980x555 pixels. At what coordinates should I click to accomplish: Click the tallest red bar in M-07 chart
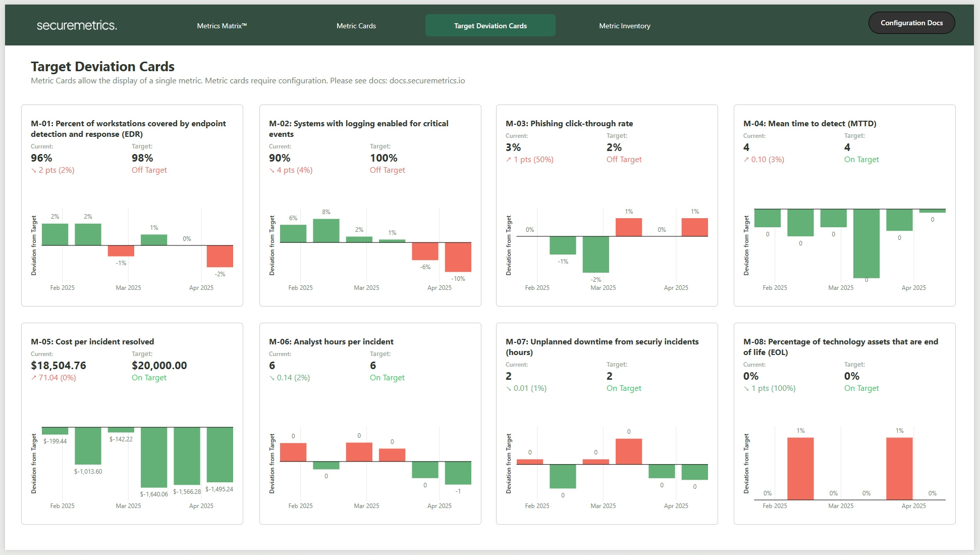[628, 451]
